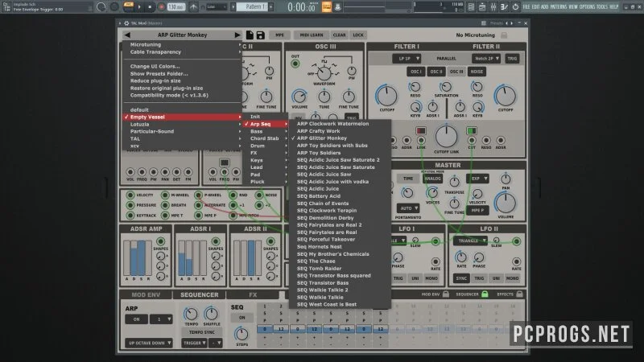Open the ARP octave dropdown showing 1
This screenshot has height=362, width=644.
(x=161, y=319)
